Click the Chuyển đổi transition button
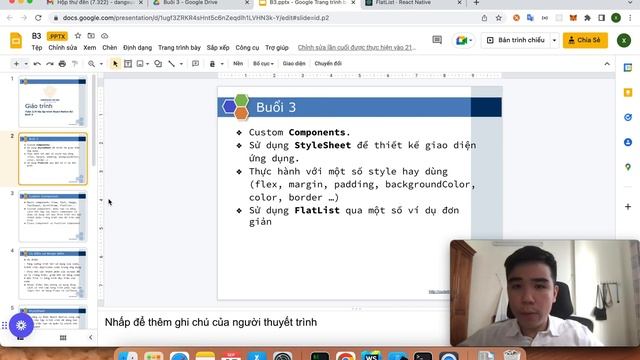 [328, 64]
